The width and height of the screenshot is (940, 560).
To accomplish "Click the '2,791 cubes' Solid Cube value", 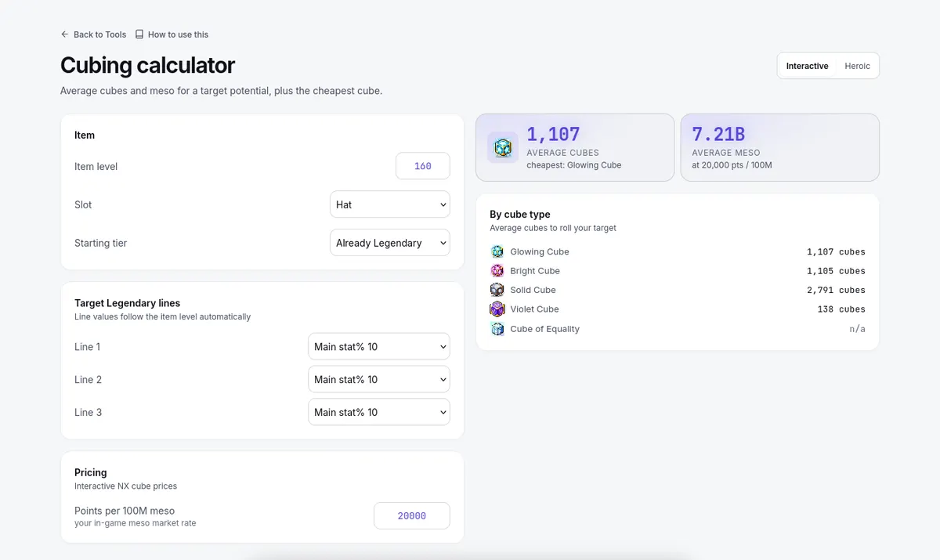I will 836,290.
